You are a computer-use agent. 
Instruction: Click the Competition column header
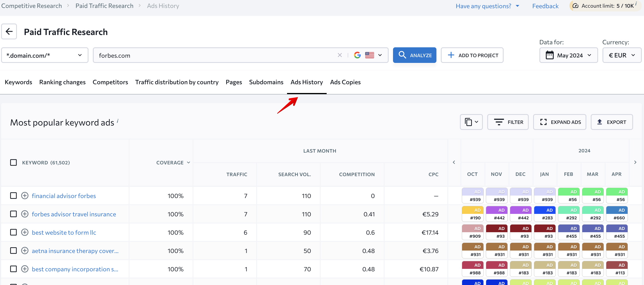coord(357,174)
